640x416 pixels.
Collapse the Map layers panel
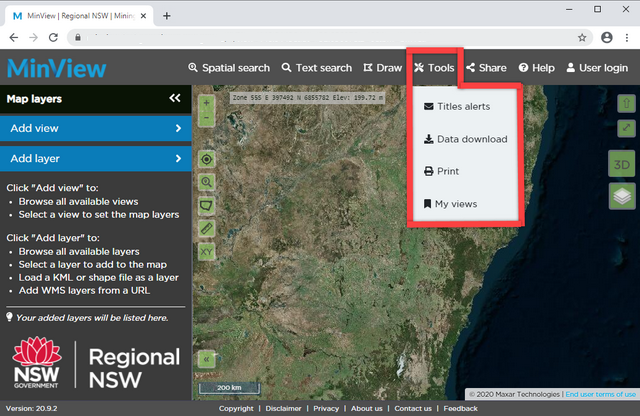tap(175, 98)
